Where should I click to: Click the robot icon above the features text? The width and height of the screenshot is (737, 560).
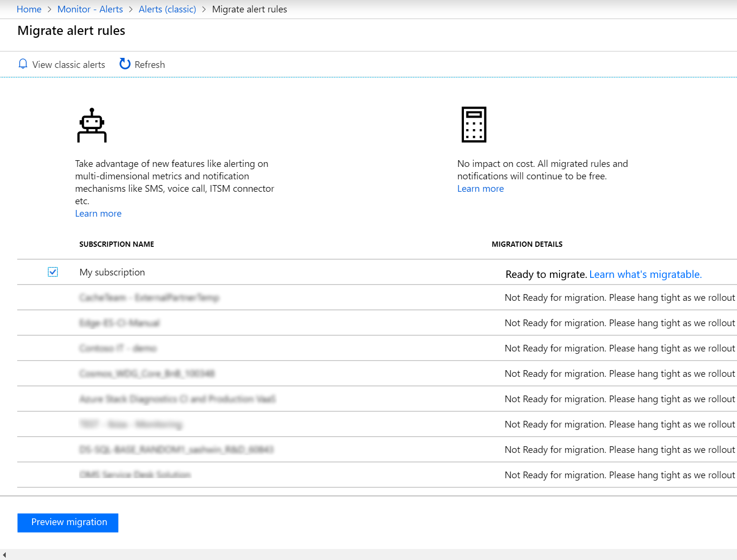click(x=92, y=125)
